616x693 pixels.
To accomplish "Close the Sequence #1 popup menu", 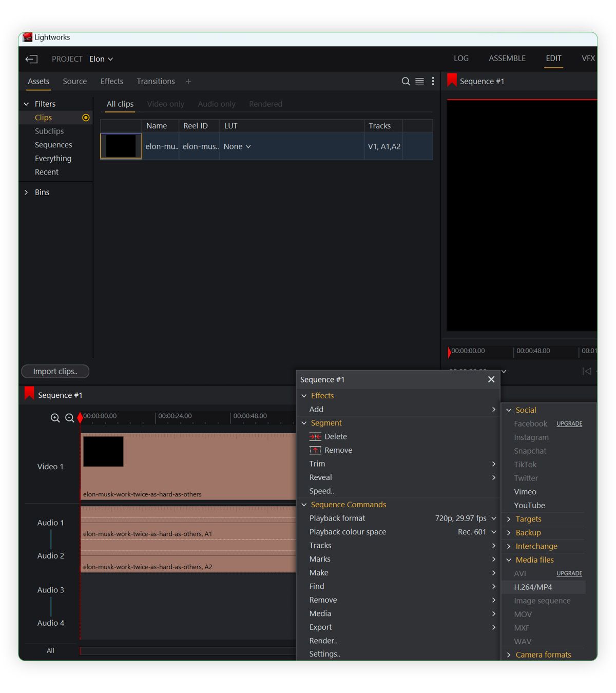I will 491,379.
